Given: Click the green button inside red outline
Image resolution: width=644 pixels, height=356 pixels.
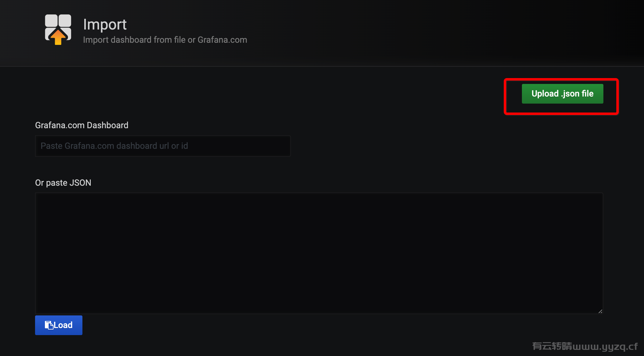Looking at the screenshot, I should pyautogui.click(x=563, y=94).
